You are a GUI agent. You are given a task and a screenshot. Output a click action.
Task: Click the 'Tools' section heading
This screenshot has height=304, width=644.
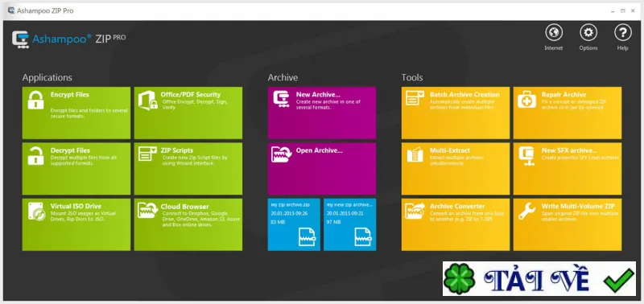[412, 77]
